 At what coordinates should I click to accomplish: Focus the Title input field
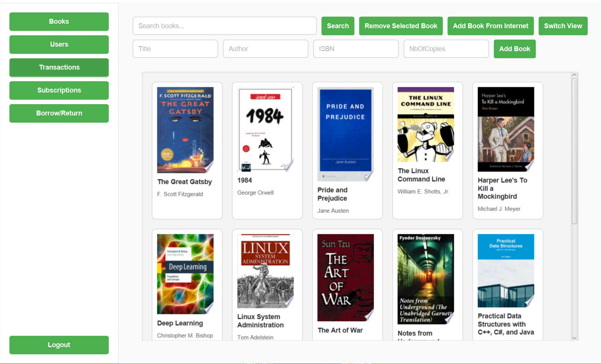point(175,49)
